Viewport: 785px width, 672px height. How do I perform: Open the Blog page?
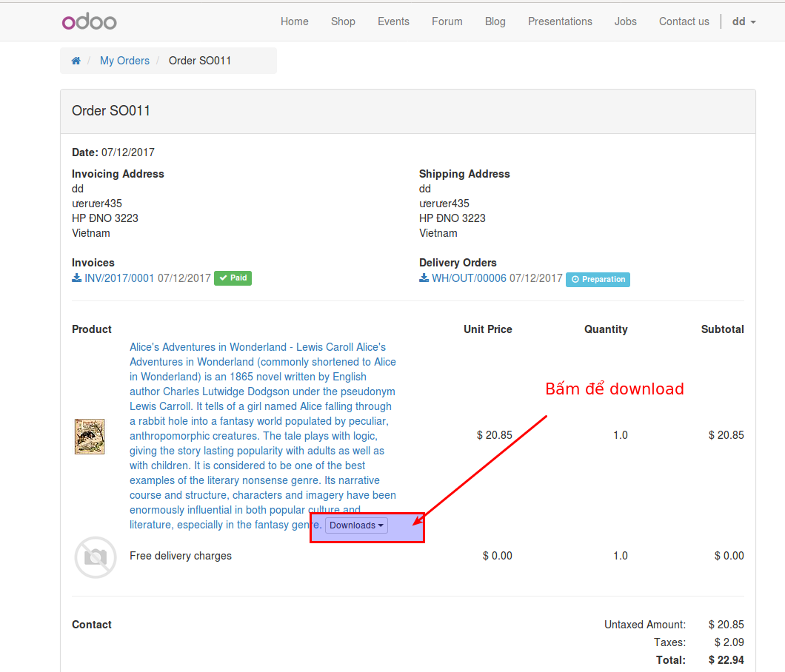point(495,21)
